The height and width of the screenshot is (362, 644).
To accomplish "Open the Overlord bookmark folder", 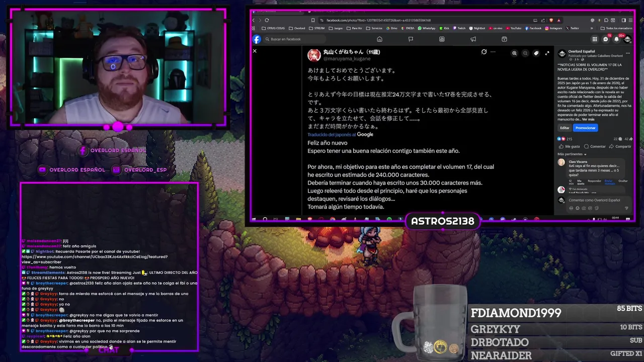I will click(x=297, y=28).
